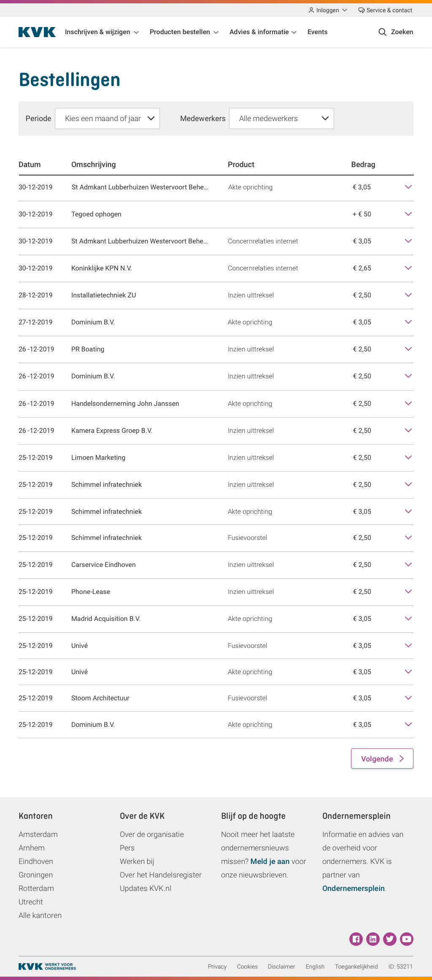Open the Periode month or year dropdown

(x=107, y=119)
